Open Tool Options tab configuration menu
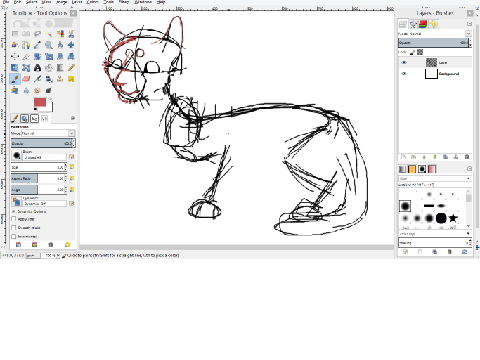The width and height of the screenshot is (480, 360). pos(73,118)
